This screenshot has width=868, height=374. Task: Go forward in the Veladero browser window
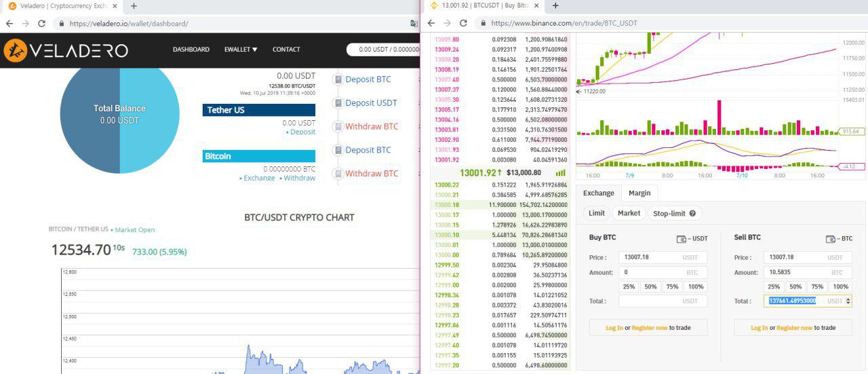(25, 23)
